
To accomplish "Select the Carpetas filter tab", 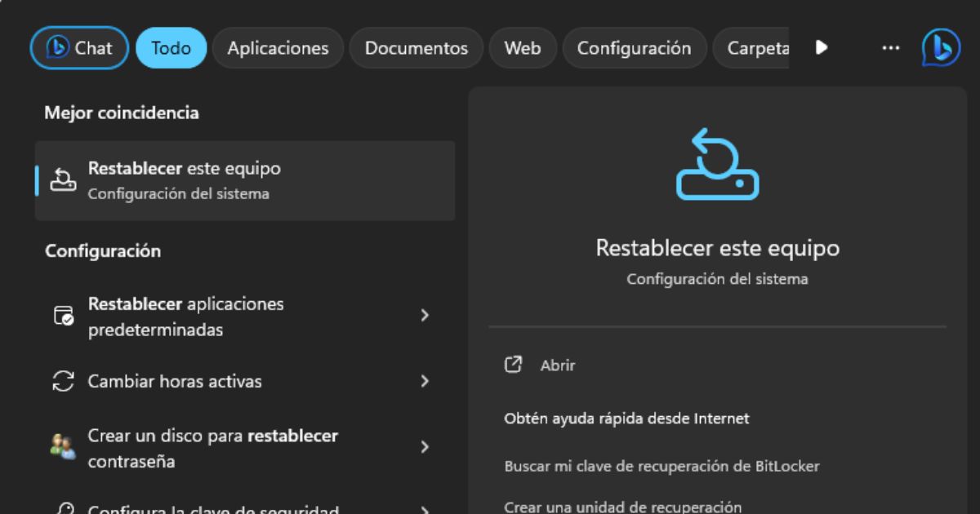I will [x=751, y=48].
